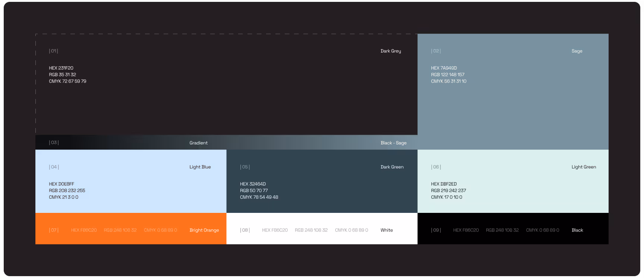This screenshot has width=644, height=278.
Task: Click the '| 08 |' index number
Action: coord(245,230)
